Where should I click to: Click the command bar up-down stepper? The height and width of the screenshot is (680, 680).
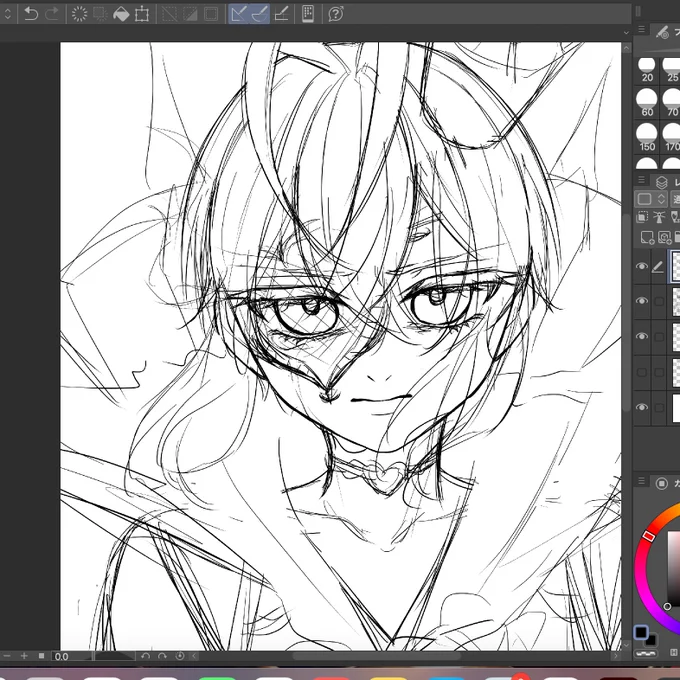[x=7, y=14]
